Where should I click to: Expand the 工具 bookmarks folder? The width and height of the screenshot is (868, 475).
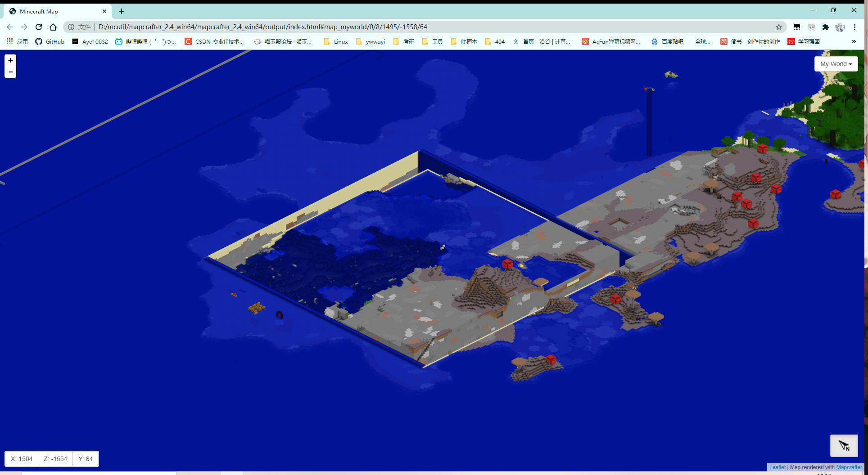(433, 41)
